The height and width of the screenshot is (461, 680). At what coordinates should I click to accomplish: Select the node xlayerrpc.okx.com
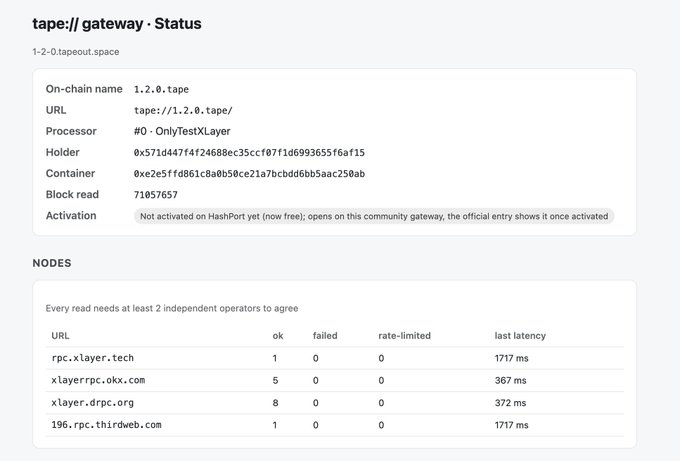[x=98, y=380]
